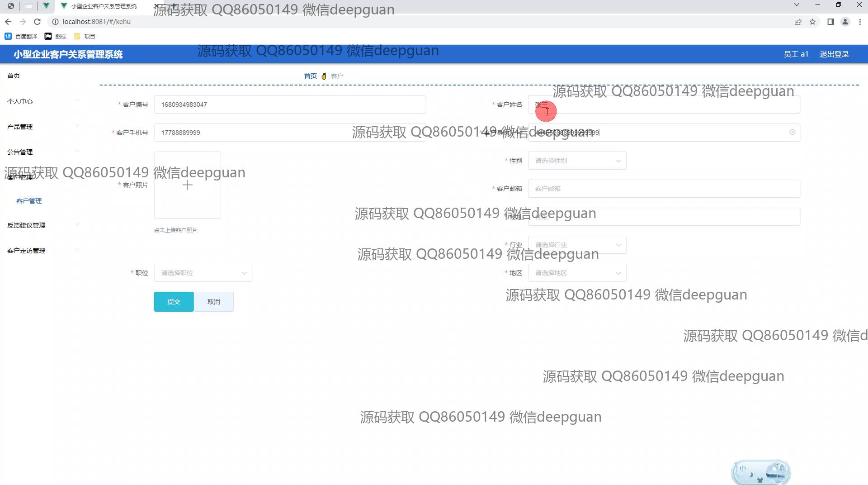The height and width of the screenshot is (485, 868).
Task: Click the browser back arrow
Action: (8, 22)
